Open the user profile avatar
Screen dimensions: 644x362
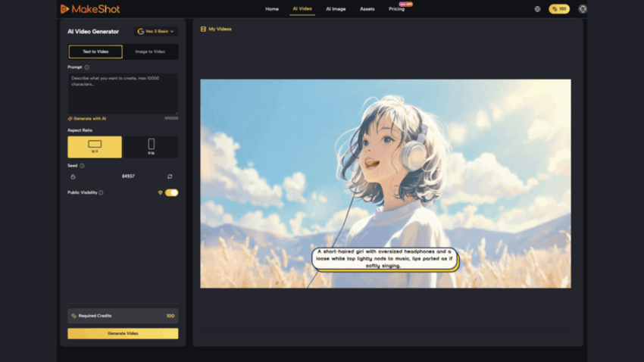click(583, 9)
